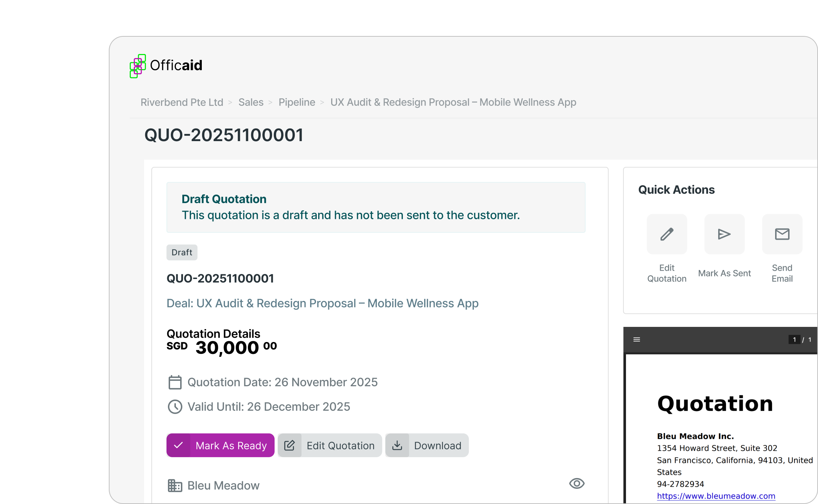Click the Edit Quotation button
The width and height of the screenshot is (818, 504).
[x=329, y=445]
